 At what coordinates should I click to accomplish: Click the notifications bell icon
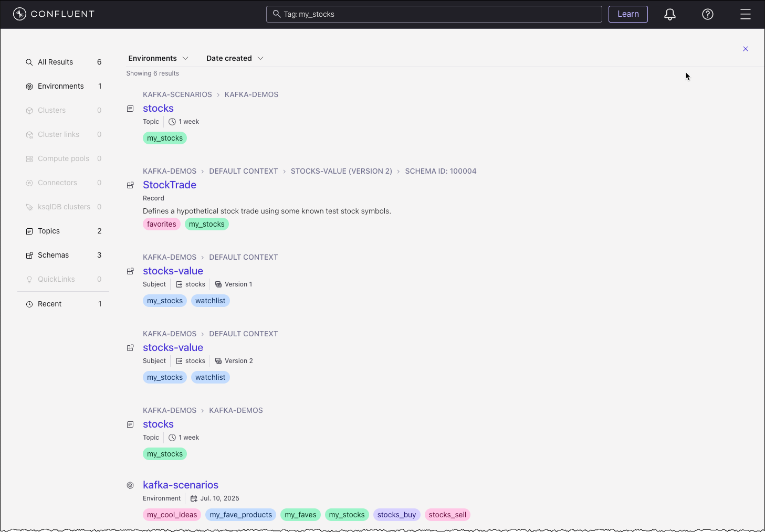pyautogui.click(x=669, y=14)
